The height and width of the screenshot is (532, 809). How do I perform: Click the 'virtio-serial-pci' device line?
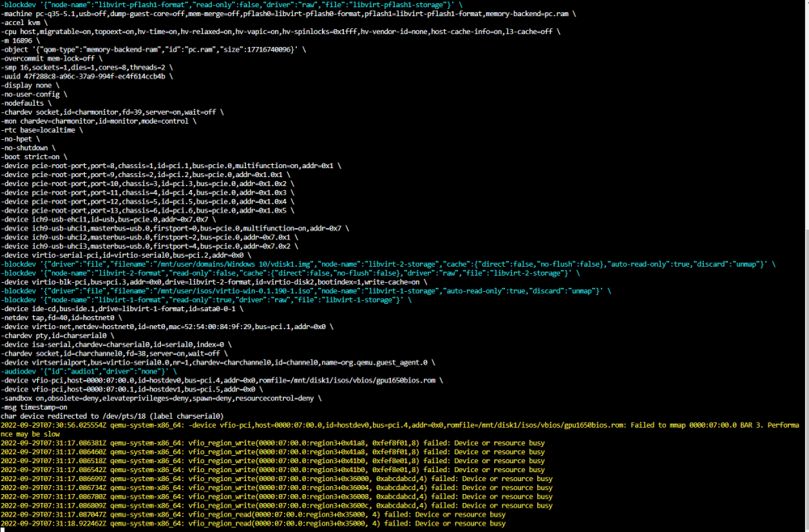(126, 255)
